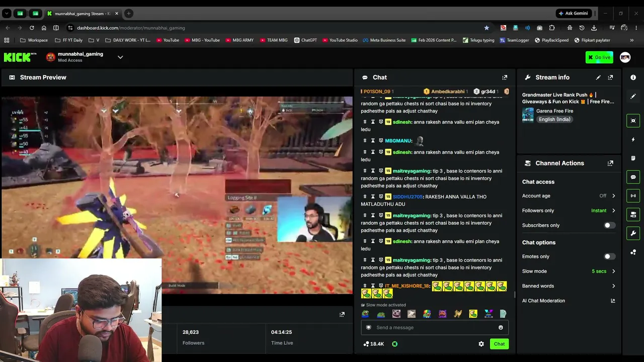Viewport: 644px width, 362px height.
Task: Open the TeamLogger bookmark
Action: tap(514, 40)
